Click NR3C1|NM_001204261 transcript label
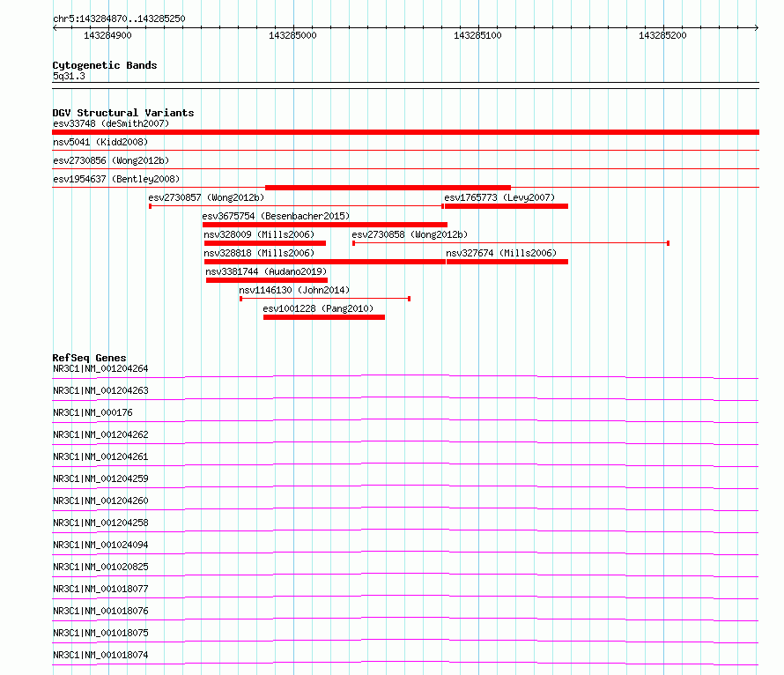Image resolution: width=784 pixels, height=675 pixels. point(100,456)
